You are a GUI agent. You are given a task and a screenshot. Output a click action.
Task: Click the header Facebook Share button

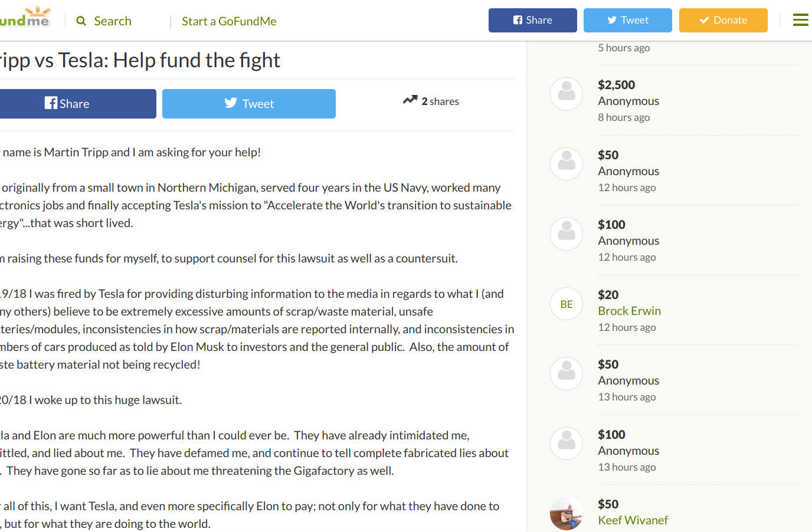point(533,20)
